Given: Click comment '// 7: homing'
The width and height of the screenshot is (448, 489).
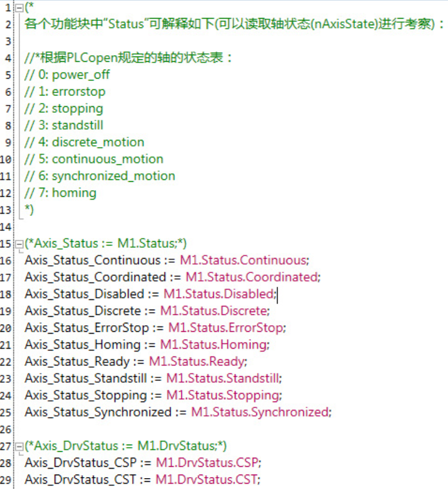Looking at the screenshot, I should click(60, 193).
